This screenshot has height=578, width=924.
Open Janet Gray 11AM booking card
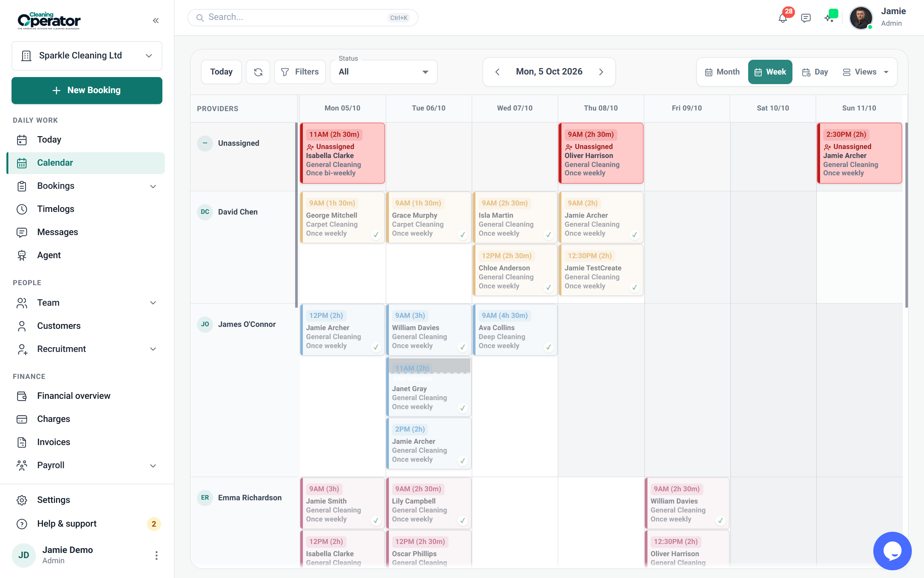429,387
